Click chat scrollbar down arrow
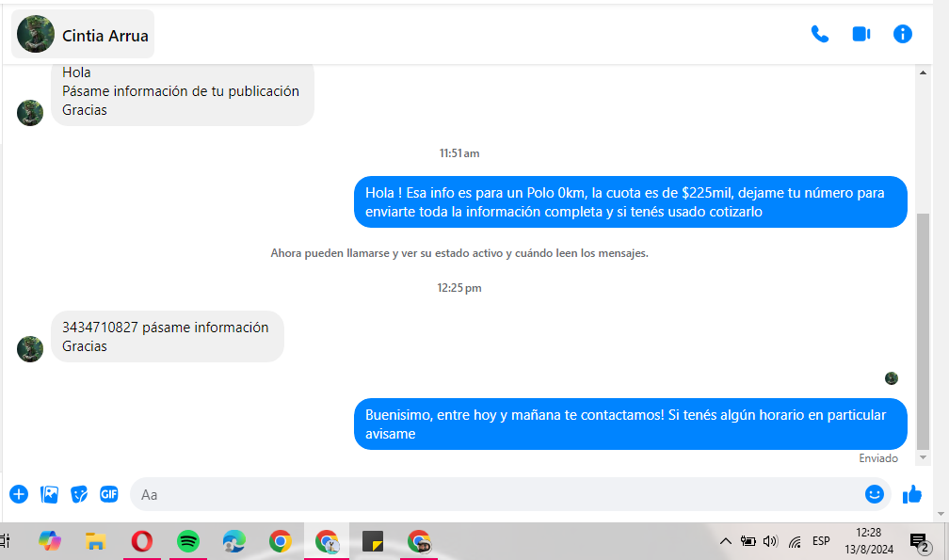 coord(923,457)
